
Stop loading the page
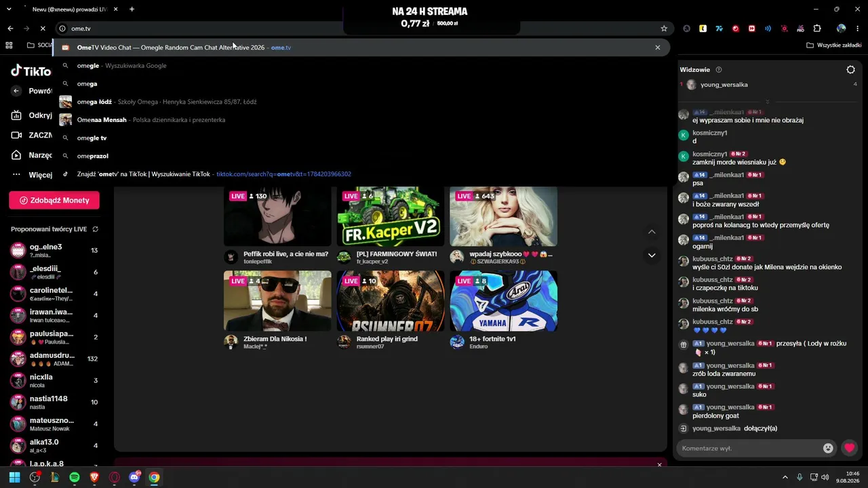[42, 28]
